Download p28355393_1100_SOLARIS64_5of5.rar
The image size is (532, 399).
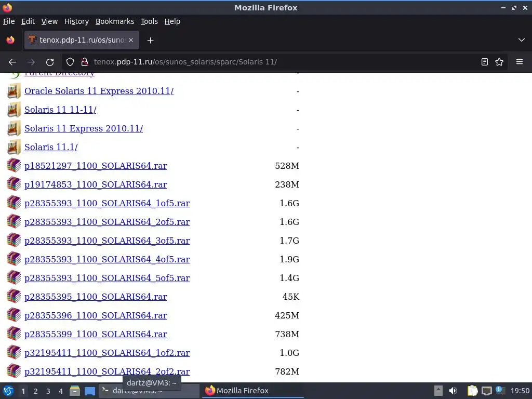coord(107,278)
